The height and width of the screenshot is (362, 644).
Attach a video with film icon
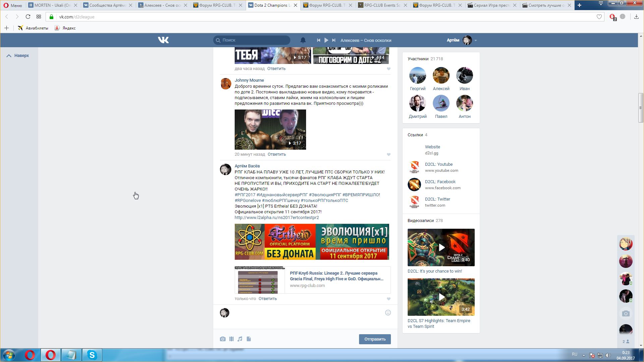(231, 339)
